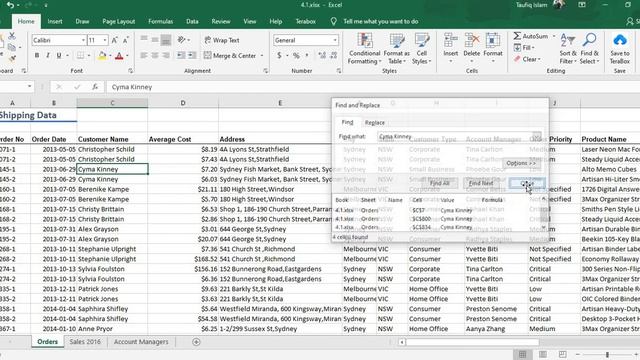
Task: Apply the Fill Color bucket
Action: tap(102, 56)
